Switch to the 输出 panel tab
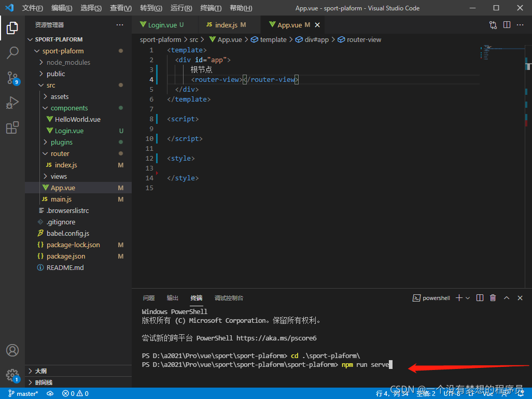Image resolution: width=532 pixels, height=399 pixels. [172, 297]
